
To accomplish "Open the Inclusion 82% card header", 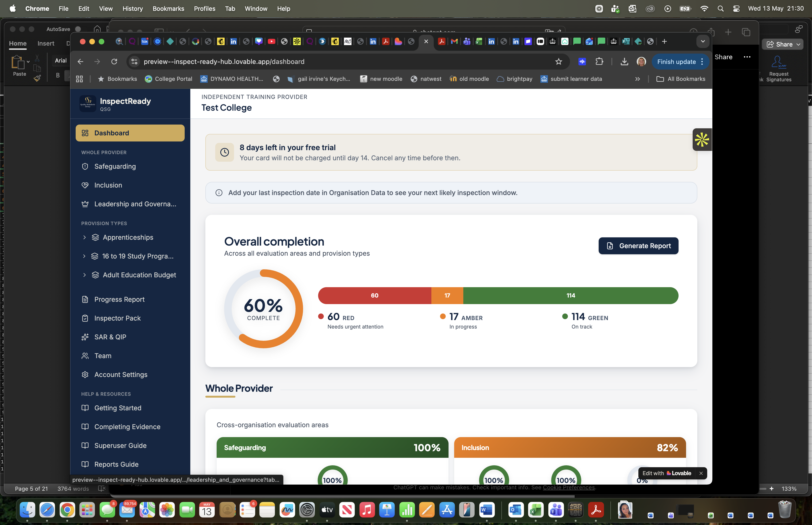I will 570,447.
